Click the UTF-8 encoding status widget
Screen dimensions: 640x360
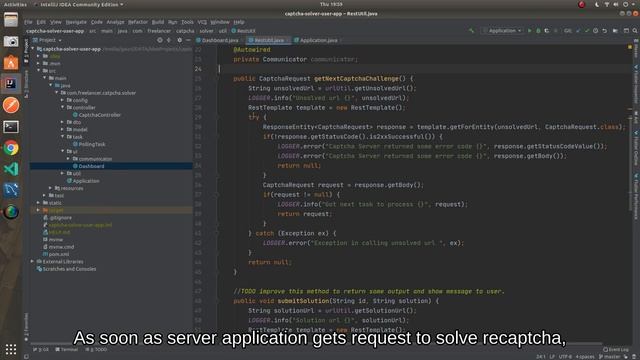[x=565, y=357]
